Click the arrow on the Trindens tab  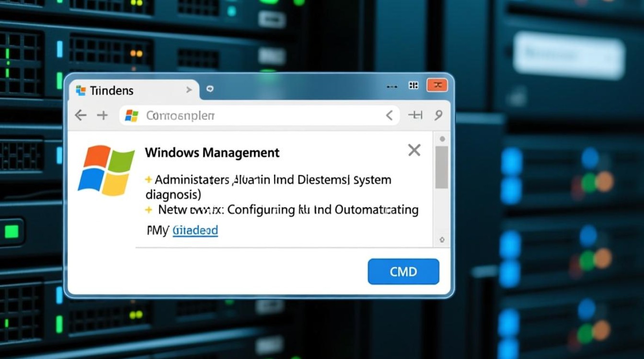(189, 90)
